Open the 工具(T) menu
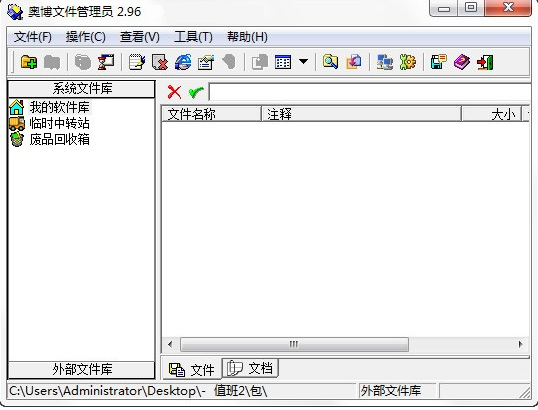The height and width of the screenshot is (410, 538). pyautogui.click(x=193, y=37)
